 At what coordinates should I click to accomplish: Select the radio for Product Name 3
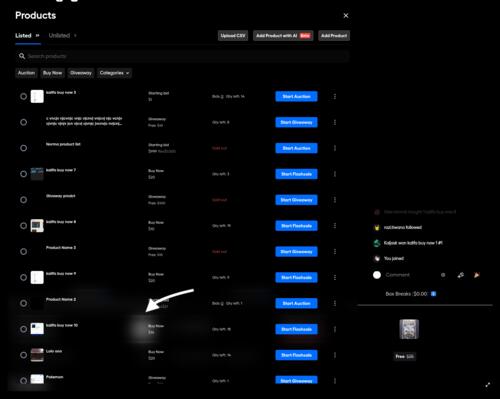tap(23, 251)
